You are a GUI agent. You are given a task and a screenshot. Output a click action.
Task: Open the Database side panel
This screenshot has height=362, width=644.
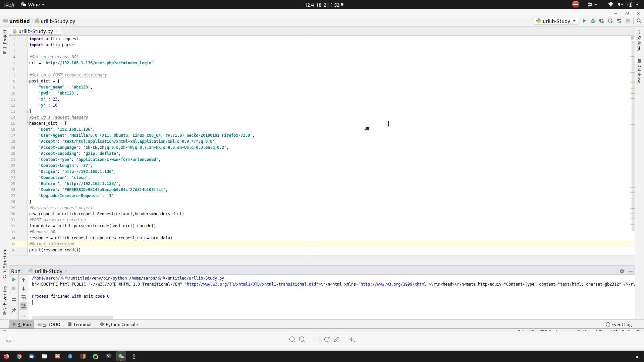tap(639, 71)
